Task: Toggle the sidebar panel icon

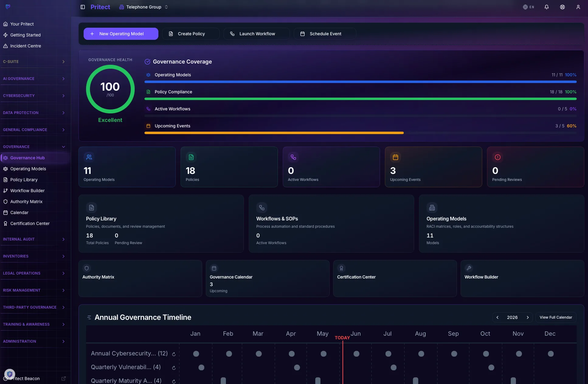Action: pos(83,7)
